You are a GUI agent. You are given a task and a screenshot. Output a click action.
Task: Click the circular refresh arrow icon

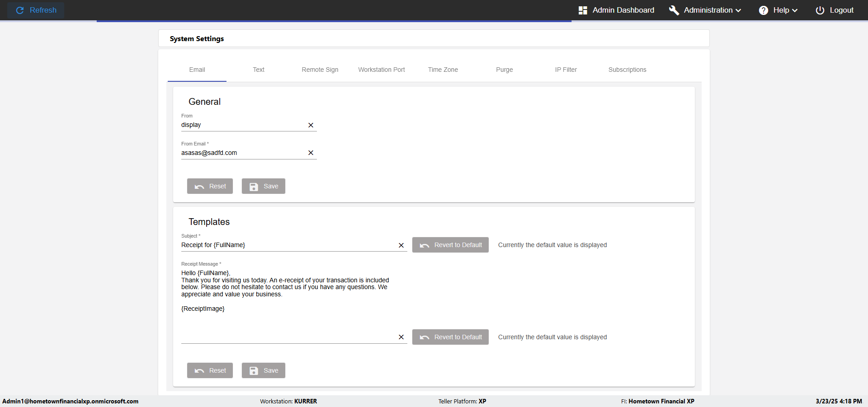pyautogui.click(x=20, y=10)
